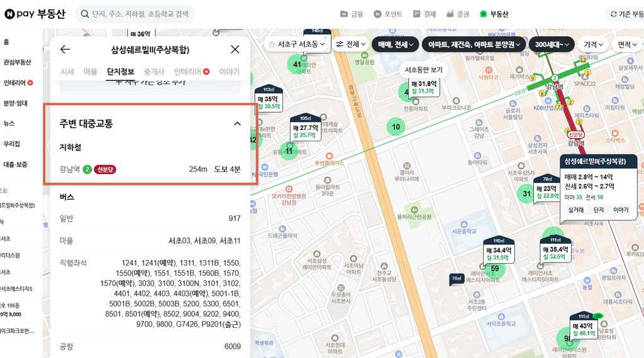Click the 명달공원 park icon
The image size is (644, 358).
click(364, 55)
